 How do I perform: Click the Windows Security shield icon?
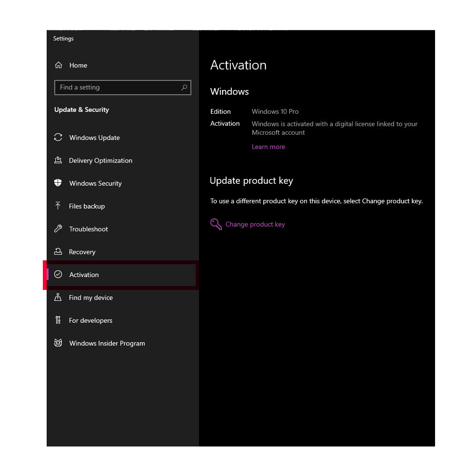coord(58,183)
